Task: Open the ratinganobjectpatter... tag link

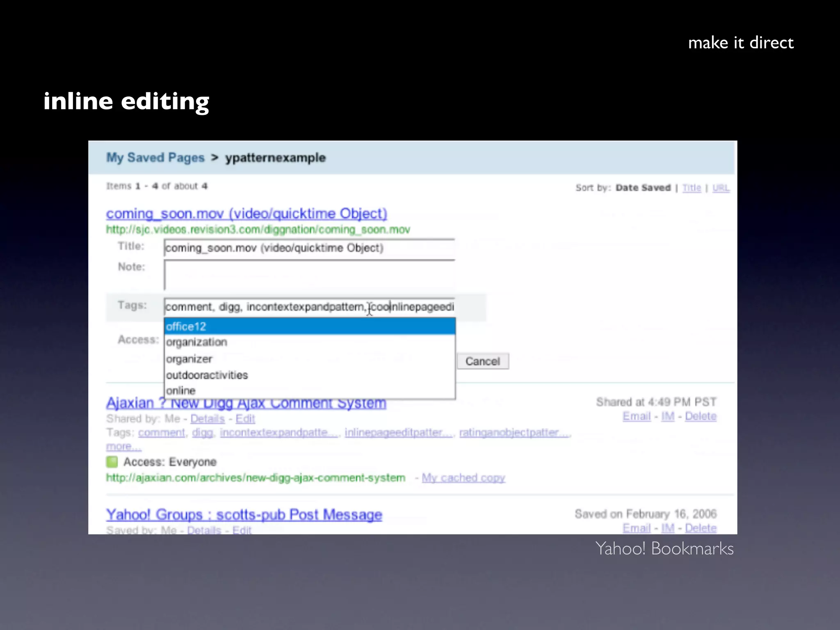Action: click(514, 433)
